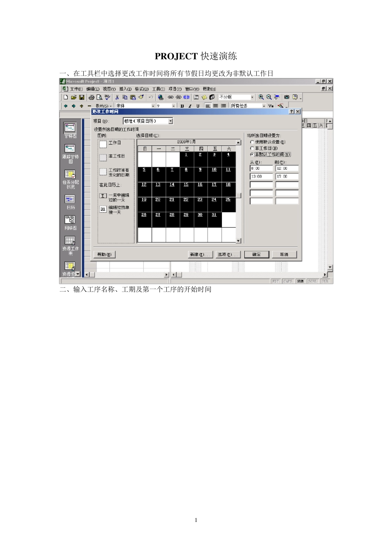Screen dimensions: 392x555
Task: Click the Zoom In magnifier icon
Action: [261, 97]
